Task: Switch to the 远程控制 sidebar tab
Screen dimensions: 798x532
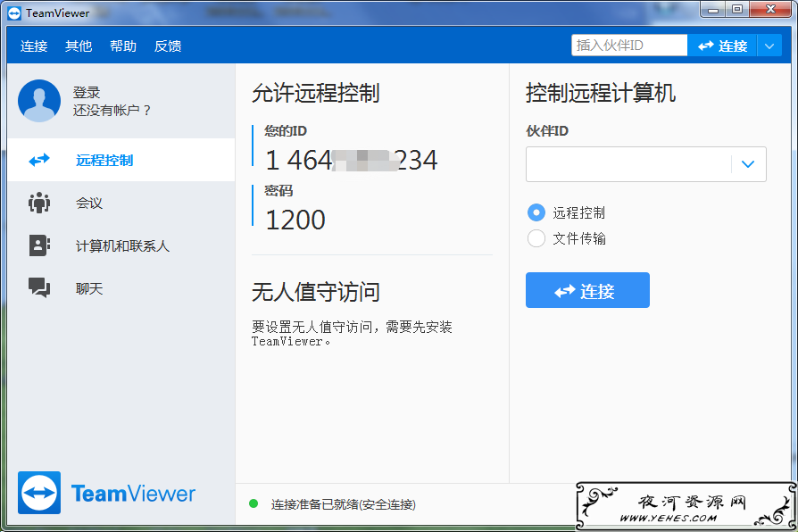Action: (x=121, y=160)
